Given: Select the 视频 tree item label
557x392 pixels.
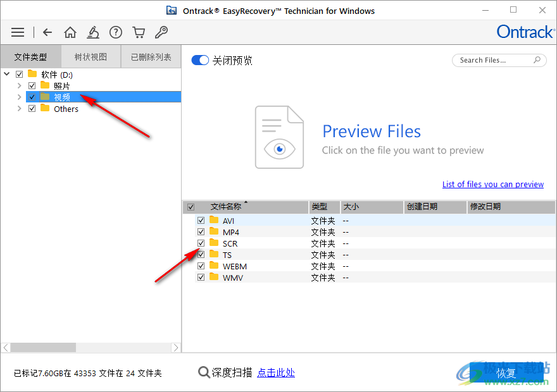Looking at the screenshot, I should click(x=62, y=97).
